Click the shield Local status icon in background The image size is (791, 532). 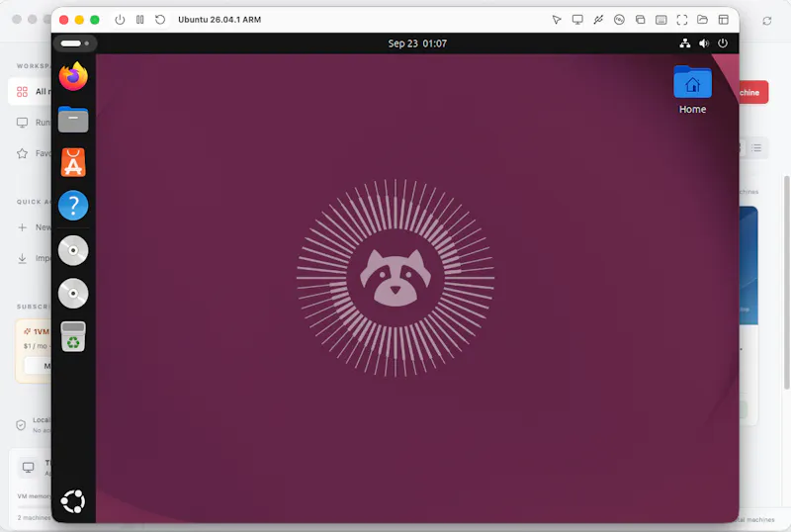click(21, 425)
